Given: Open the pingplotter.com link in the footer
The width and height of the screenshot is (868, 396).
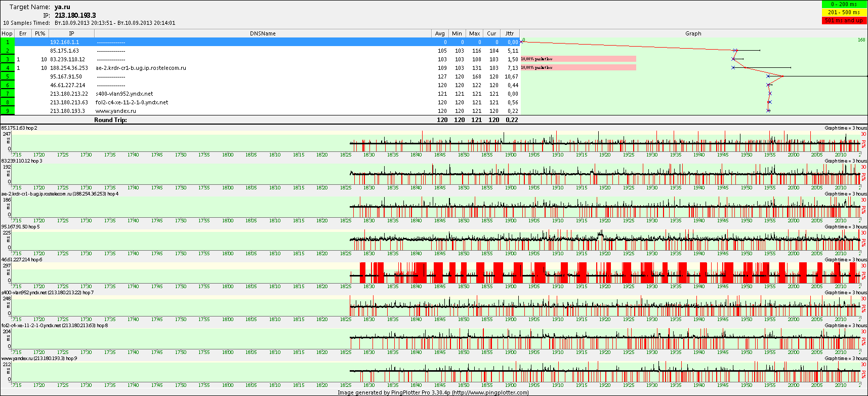Looking at the screenshot, I should click(x=490, y=392).
